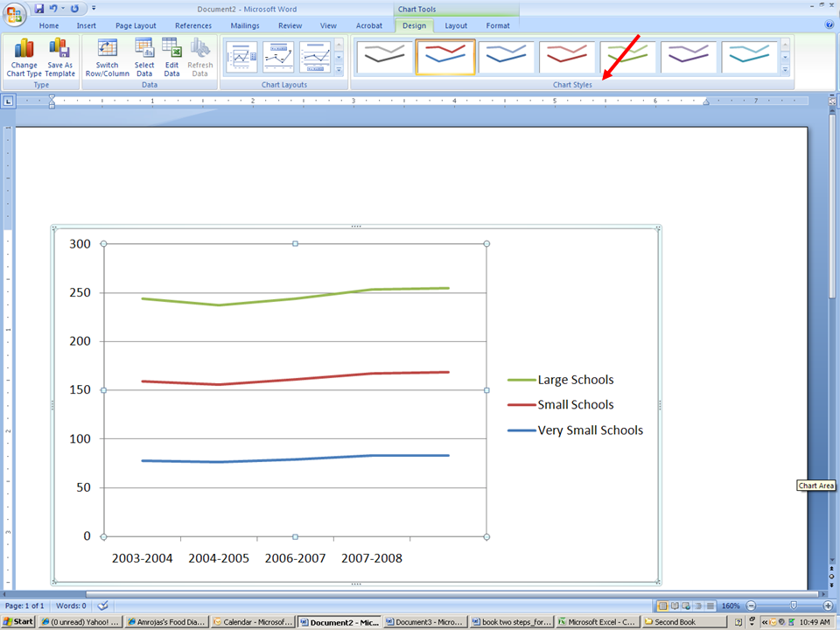
Task: Open the Page Layout tab
Action: pyautogui.click(x=136, y=25)
